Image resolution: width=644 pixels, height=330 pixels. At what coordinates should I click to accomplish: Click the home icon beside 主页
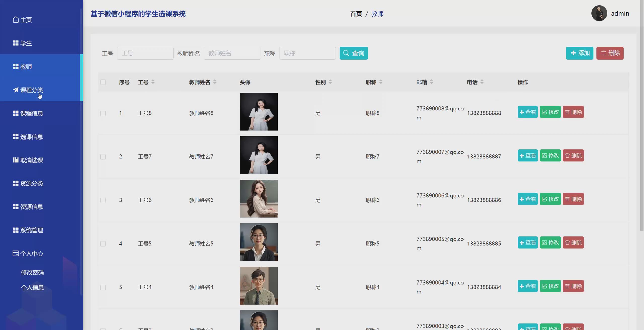[16, 20]
